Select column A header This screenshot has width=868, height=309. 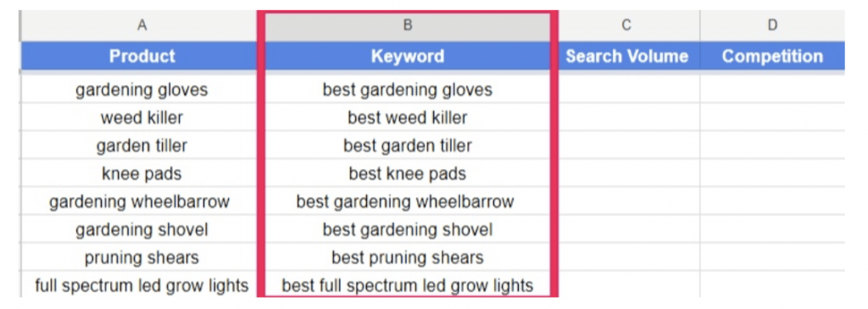[x=142, y=25]
